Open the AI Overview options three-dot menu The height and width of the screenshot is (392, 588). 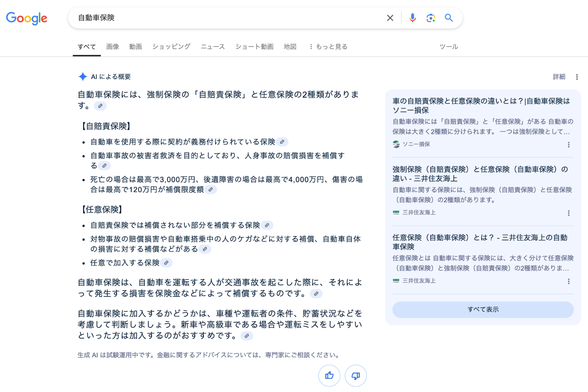point(577,77)
